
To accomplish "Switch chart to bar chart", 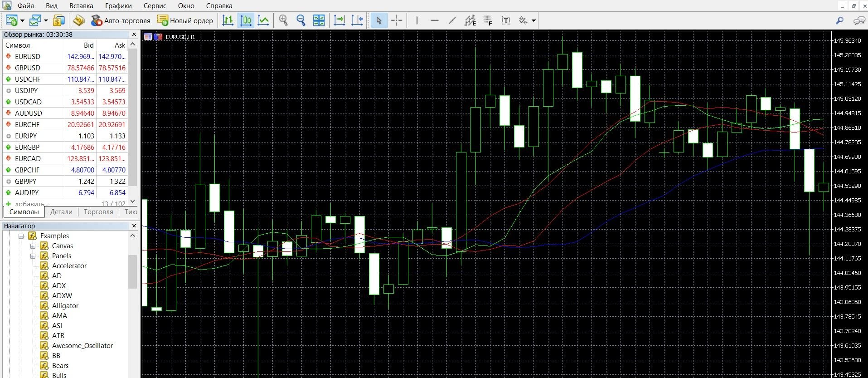I will (228, 20).
